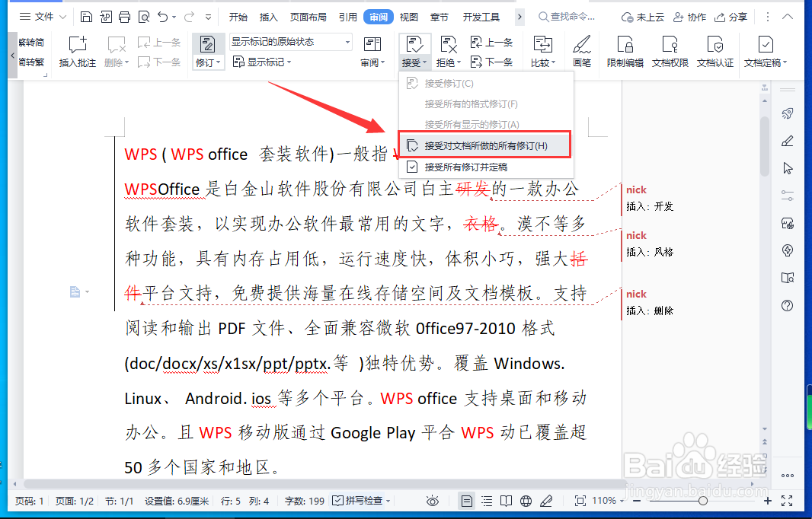Toggle eye protection mode in status bar

433,501
